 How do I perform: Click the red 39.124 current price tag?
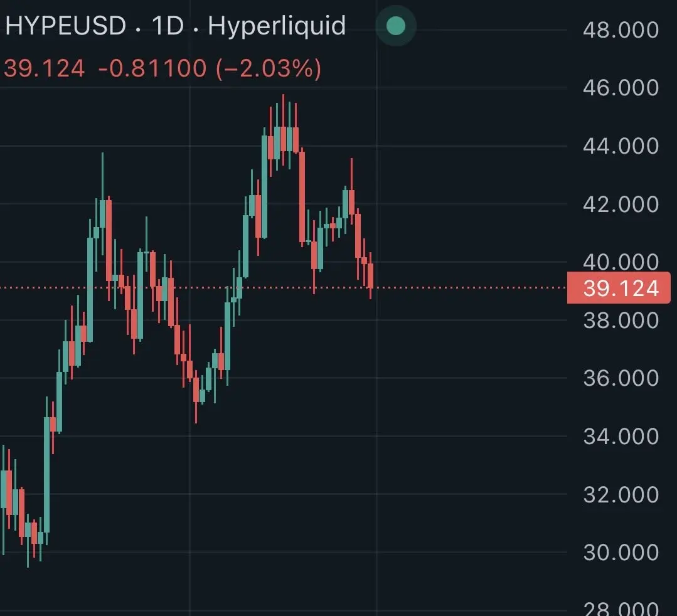coord(619,288)
